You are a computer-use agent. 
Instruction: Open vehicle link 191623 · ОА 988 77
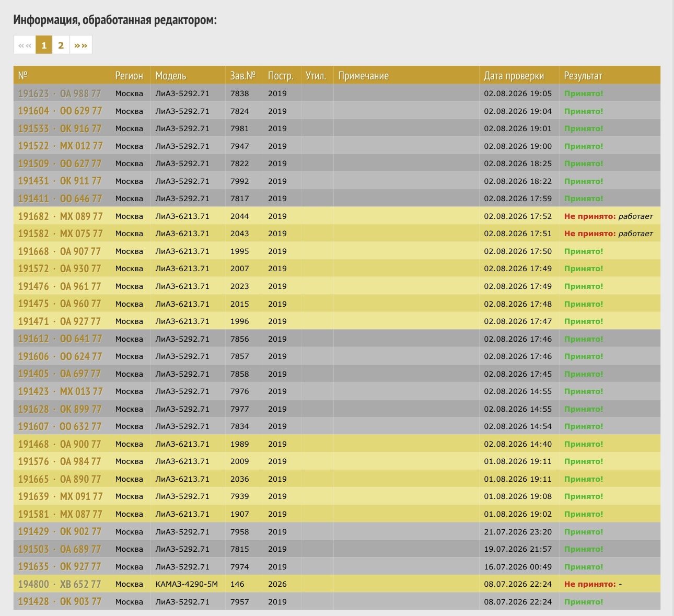[60, 94]
